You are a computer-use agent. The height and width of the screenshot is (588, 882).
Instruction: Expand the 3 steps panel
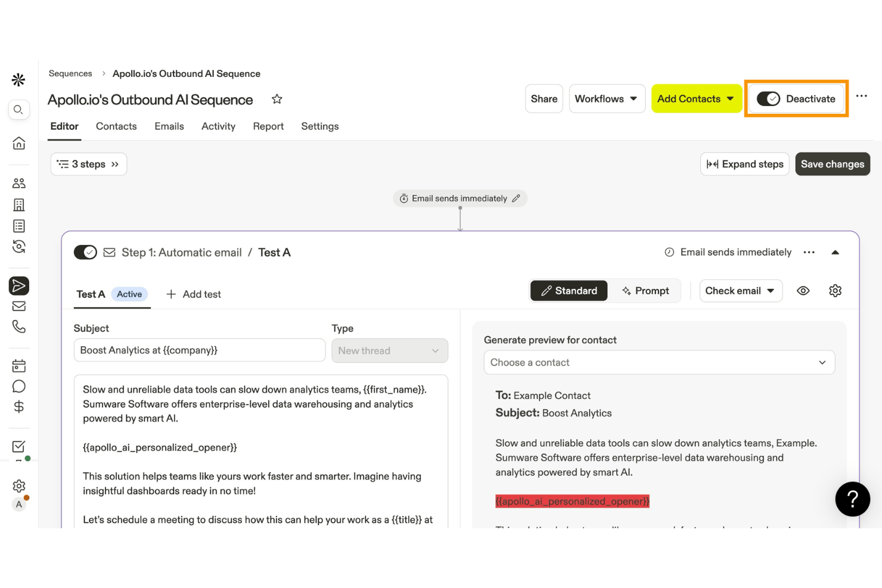pos(89,164)
